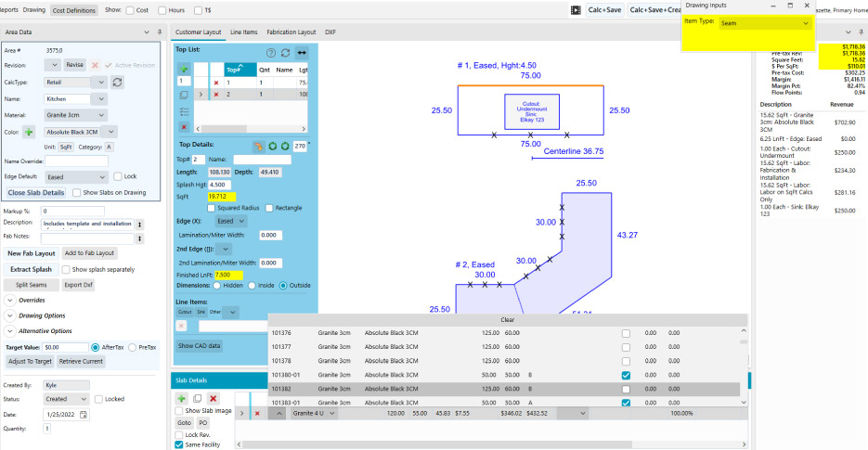Click the copy icon in Slab Details
This screenshot has width=868, height=450.
pyautogui.click(x=197, y=397)
